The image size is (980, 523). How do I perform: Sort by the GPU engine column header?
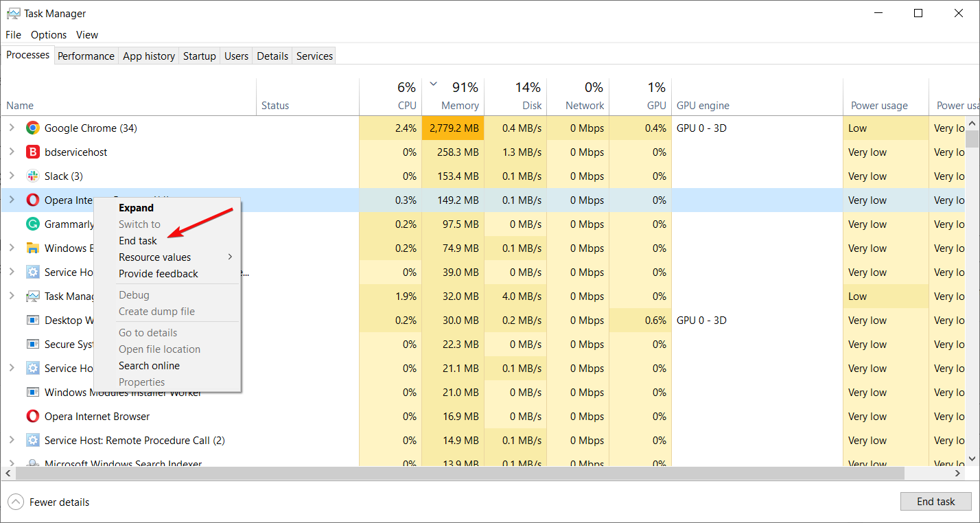click(x=757, y=97)
